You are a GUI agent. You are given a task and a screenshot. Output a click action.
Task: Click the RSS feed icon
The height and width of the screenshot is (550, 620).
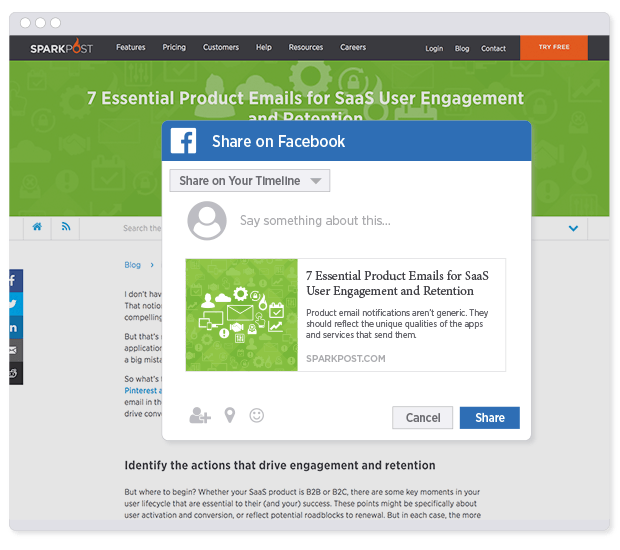click(x=66, y=227)
